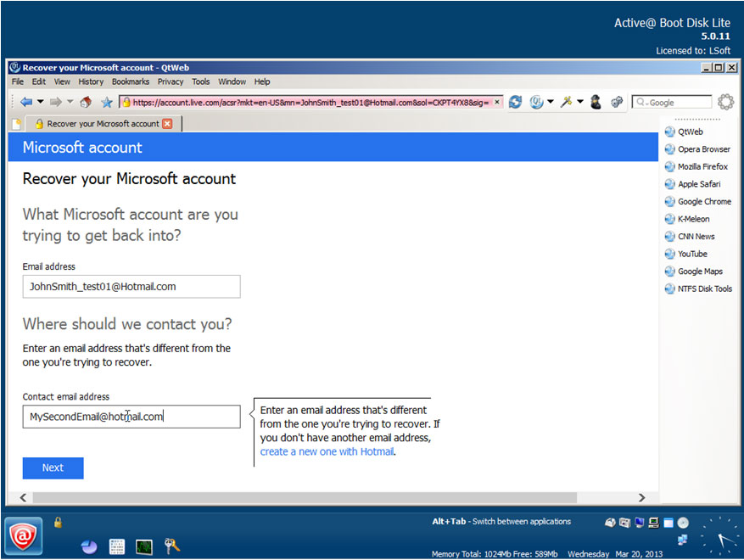This screenshot has width=744, height=560.
Task: Launch the keys password tool icon
Action: [171, 546]
